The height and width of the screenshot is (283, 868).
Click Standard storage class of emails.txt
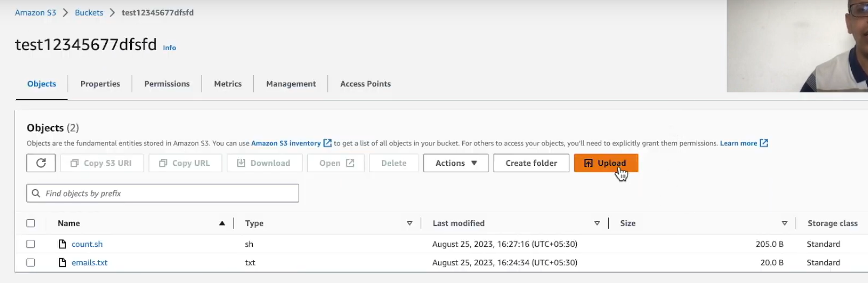click(823, 262)
